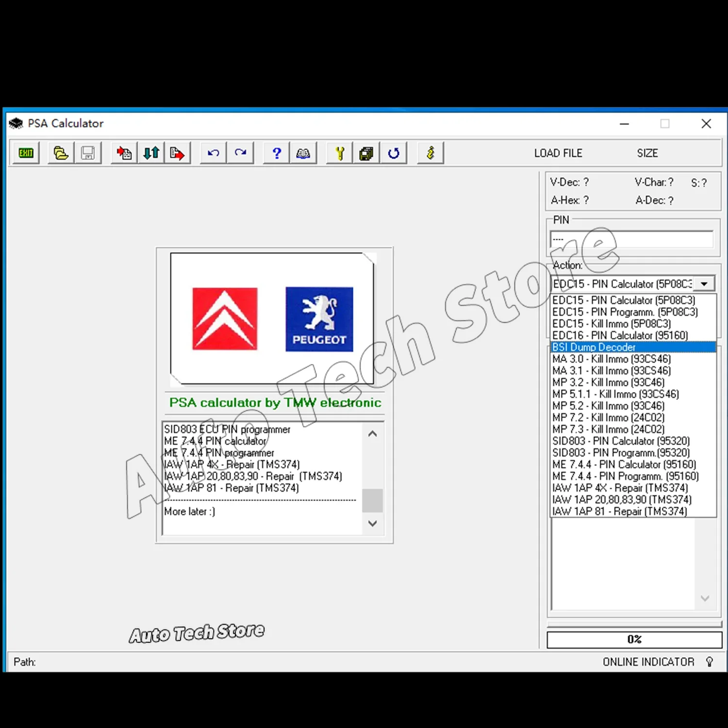Click the info 'i' toolbar icon
Screen dimensions: 728x728
click(x=430, y=153)
